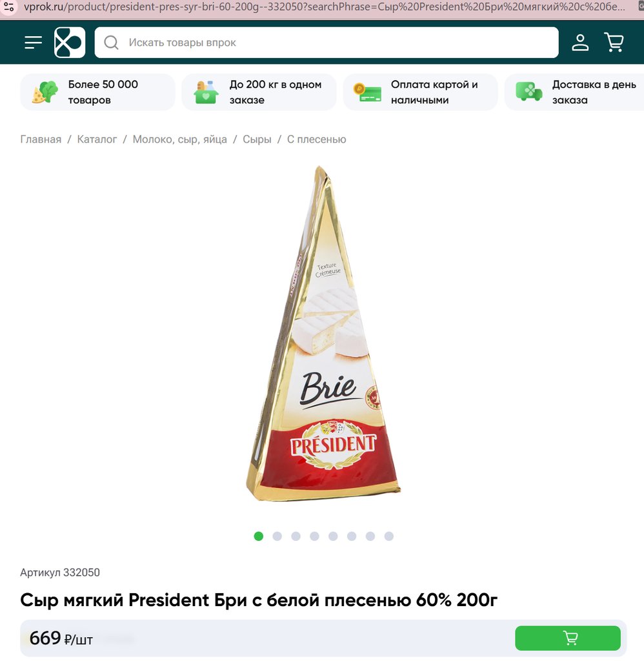Click the vegetables icon for 50 000 товаров

(45, 92)
